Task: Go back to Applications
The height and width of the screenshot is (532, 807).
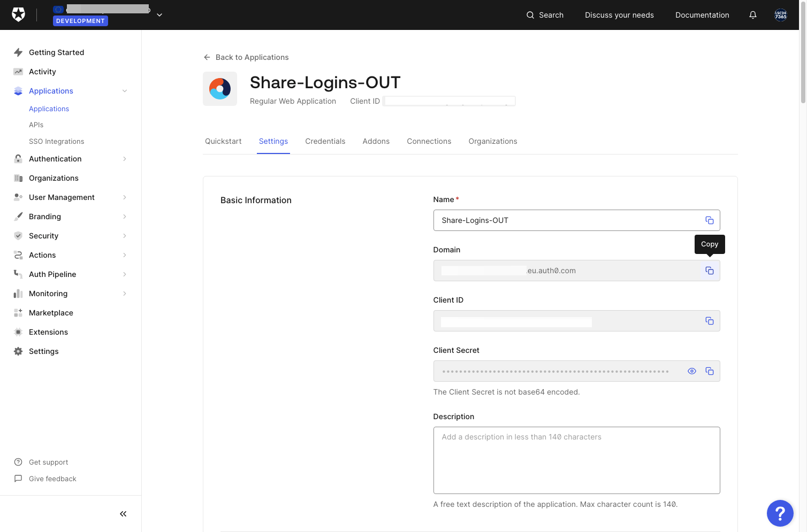Action: pyautogui.click(x=246, y=57)
